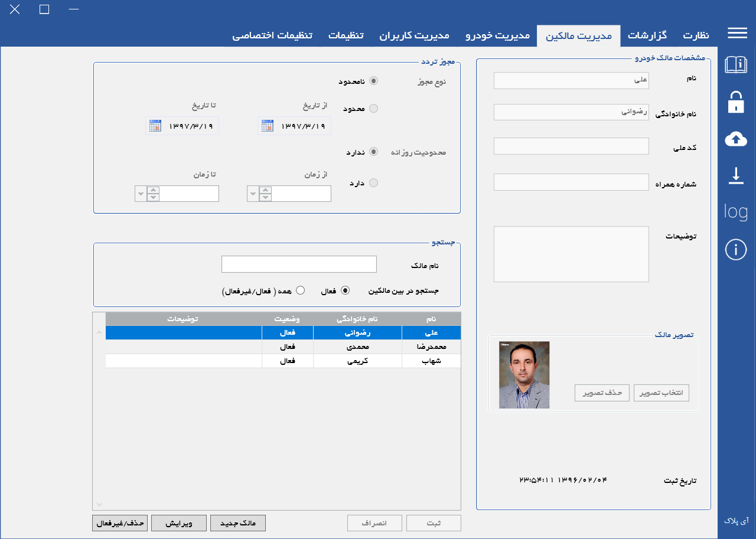Click the ویرایش button

[179, 523]
